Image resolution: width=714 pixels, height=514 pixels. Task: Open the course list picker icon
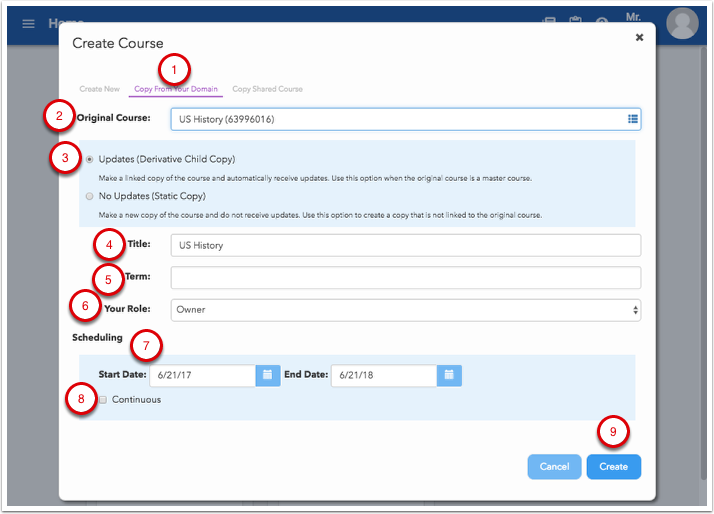pyautogui.click(x=632, y=119)
